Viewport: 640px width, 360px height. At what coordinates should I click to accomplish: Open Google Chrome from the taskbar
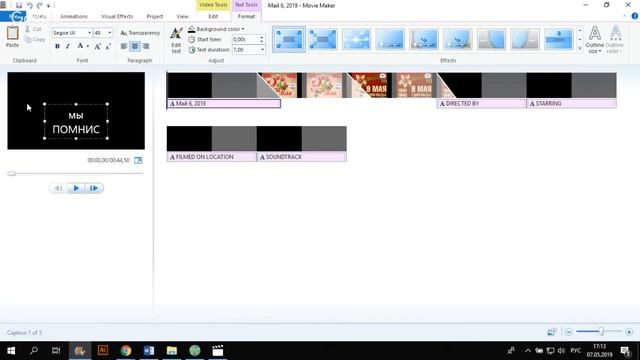(126, 351)
